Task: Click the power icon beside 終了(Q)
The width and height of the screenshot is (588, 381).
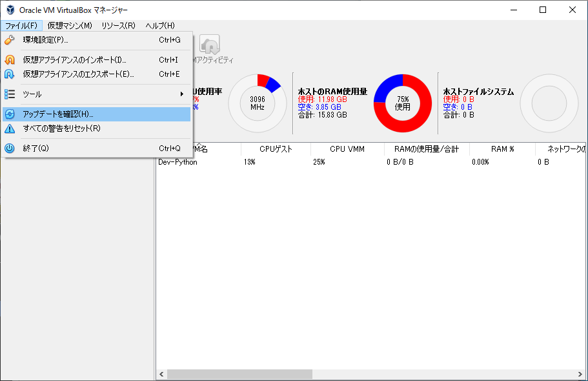Action: coord(10,149)
